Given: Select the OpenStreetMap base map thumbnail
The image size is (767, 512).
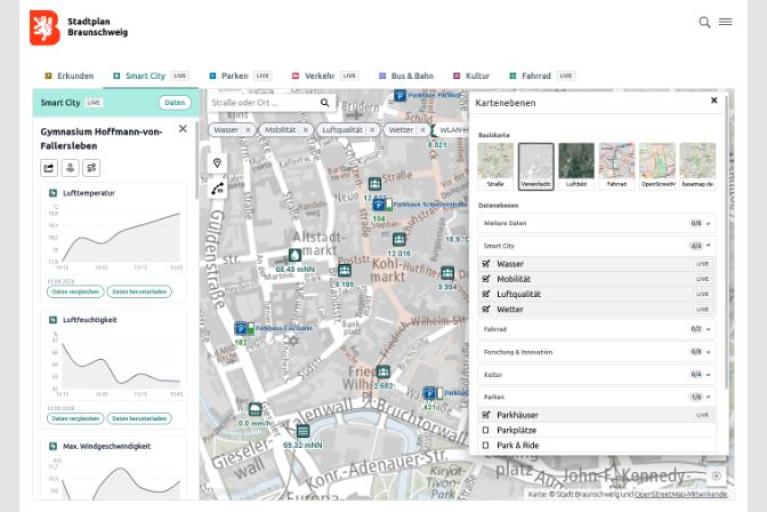Looking at the screenshot, I should [x=657, y=166].
